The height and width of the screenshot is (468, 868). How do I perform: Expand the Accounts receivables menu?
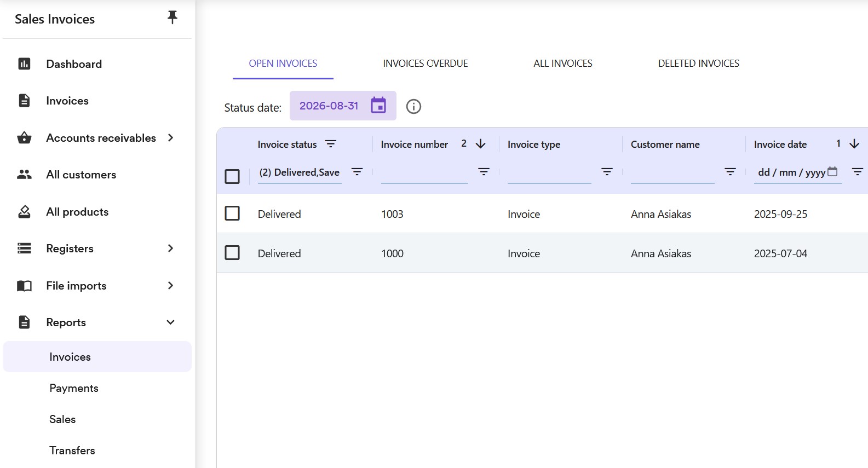point(170,138)
